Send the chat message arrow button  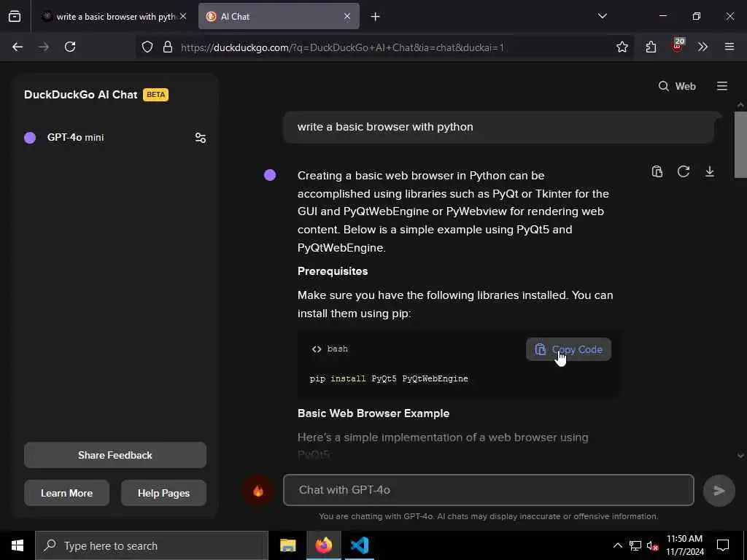719,491
